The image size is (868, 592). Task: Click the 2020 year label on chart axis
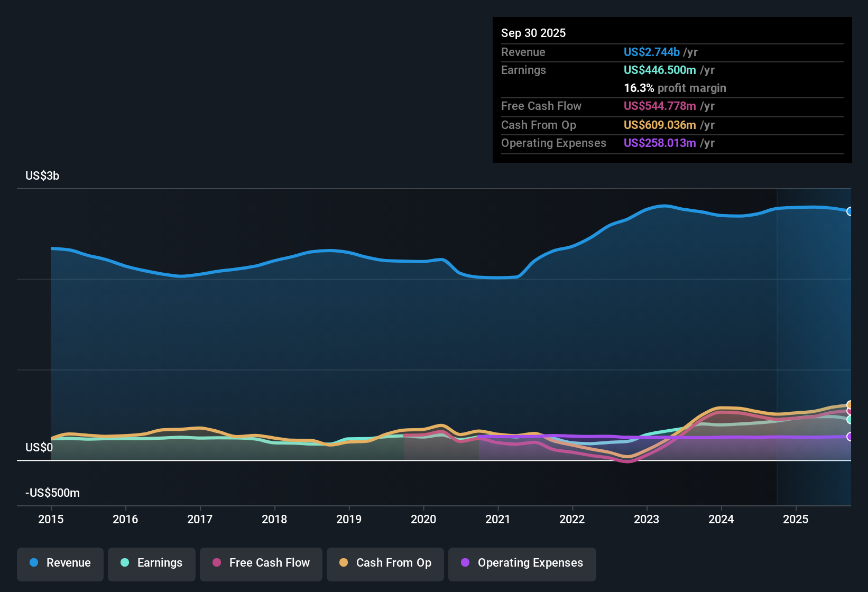click(x=423, y=520)
